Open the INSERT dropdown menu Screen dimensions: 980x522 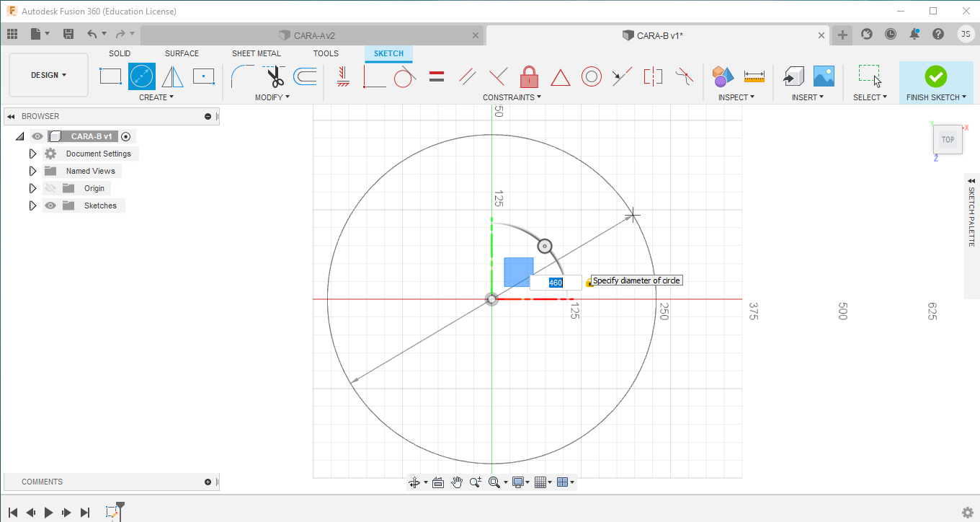[808, 97]
